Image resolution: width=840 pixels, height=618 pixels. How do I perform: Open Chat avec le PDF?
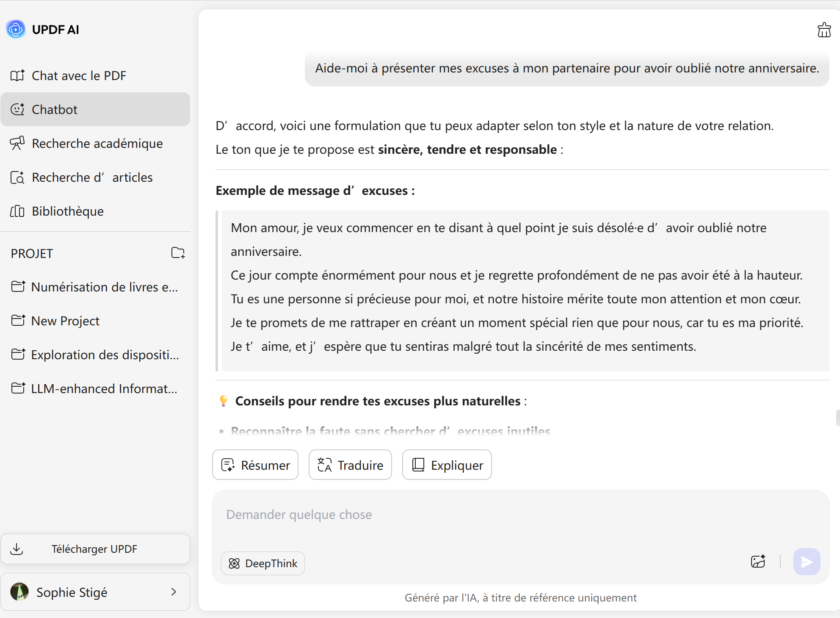79,76
